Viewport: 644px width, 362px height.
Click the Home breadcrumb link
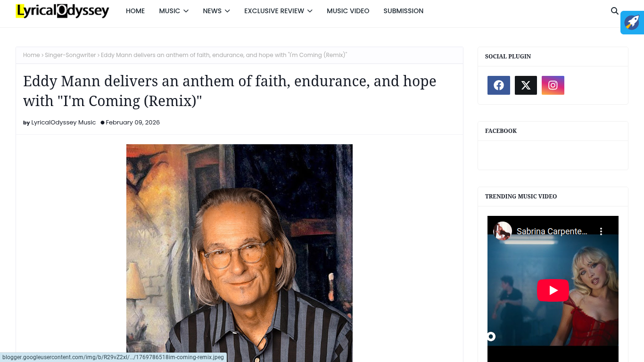click(32, 55)
